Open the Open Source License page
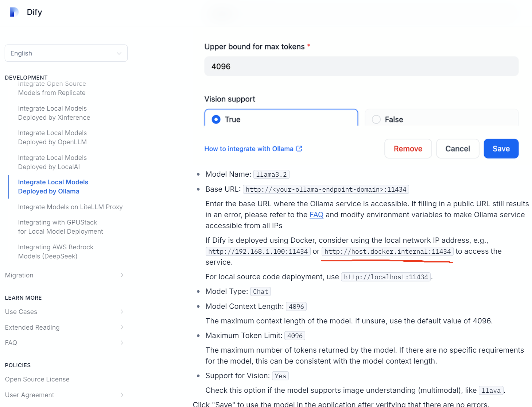The height and width of the screenshot is (407, 532). click(37, 379)
